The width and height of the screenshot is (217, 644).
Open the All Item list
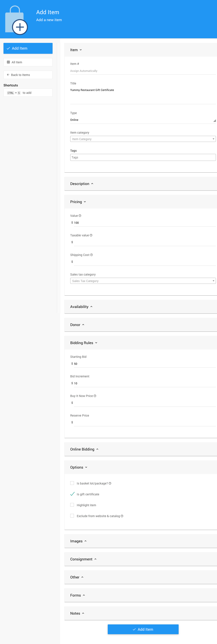point(28,62)
